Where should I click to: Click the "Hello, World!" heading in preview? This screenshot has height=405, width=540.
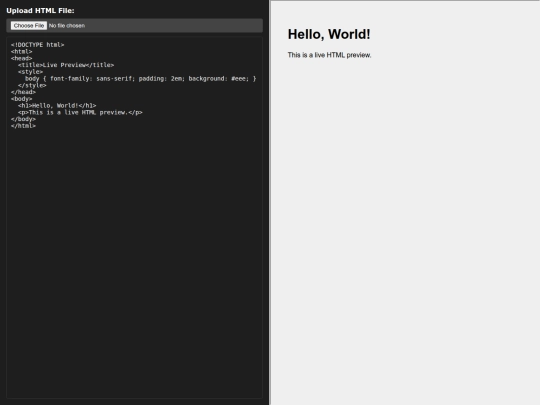(x=329, y=34)
